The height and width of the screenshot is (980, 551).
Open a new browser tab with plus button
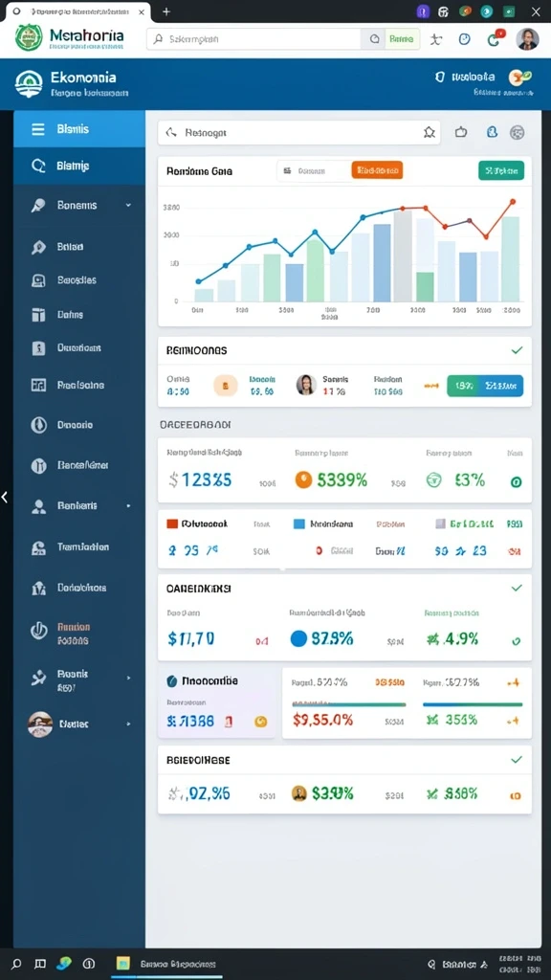coord(166,11)
